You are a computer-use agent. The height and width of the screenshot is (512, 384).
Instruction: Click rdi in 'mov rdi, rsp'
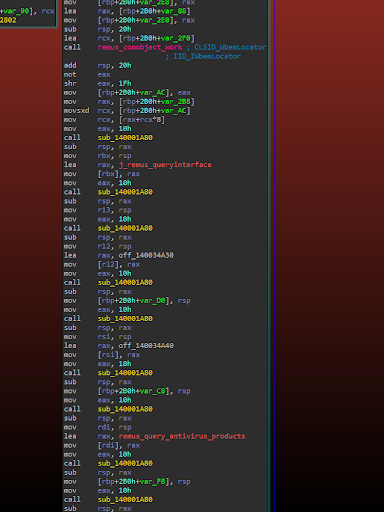(x=104, y=427)
